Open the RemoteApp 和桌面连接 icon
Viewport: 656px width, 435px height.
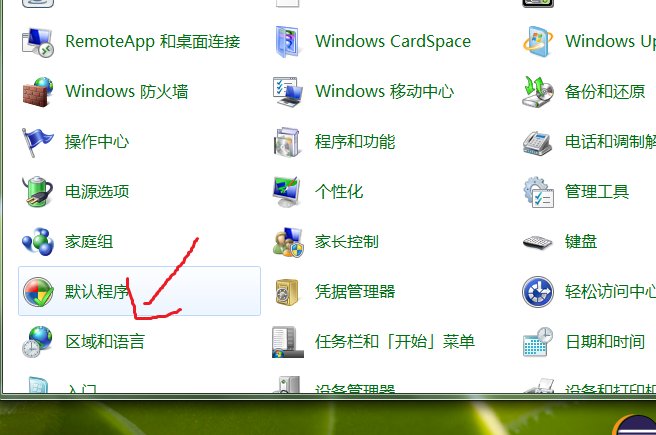(x=38, y=42)
